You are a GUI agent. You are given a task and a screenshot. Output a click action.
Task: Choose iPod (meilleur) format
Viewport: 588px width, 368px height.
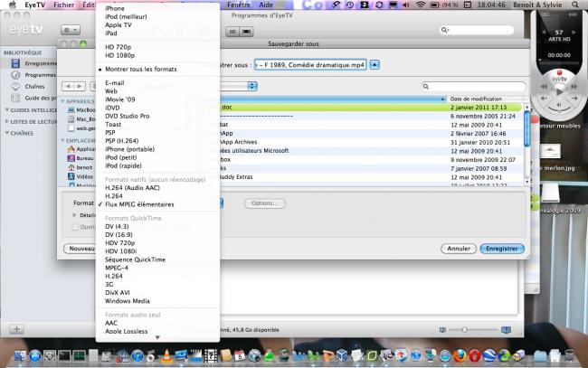126,16
